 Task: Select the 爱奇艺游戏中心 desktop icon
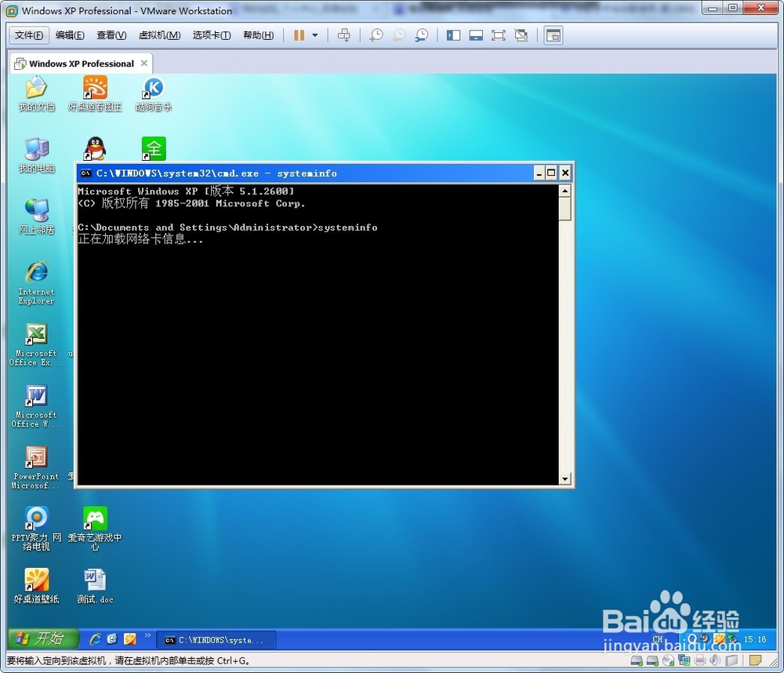pyautogui.click(x=95, y=529)
